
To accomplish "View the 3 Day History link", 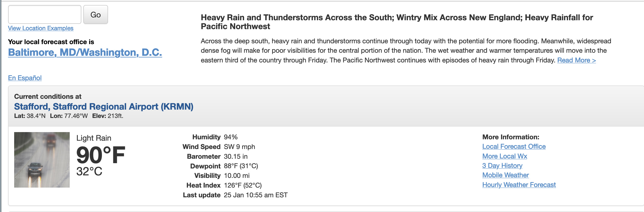I will 502,166.
